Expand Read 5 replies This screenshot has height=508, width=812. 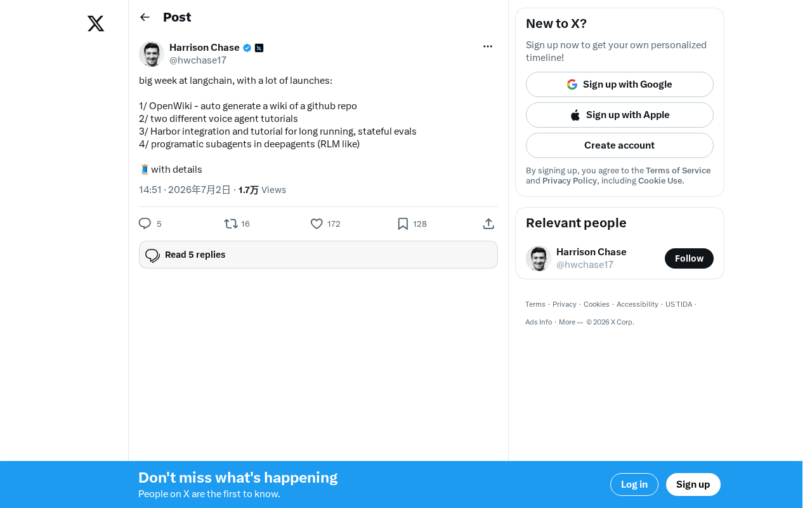[x=318, y=255]
